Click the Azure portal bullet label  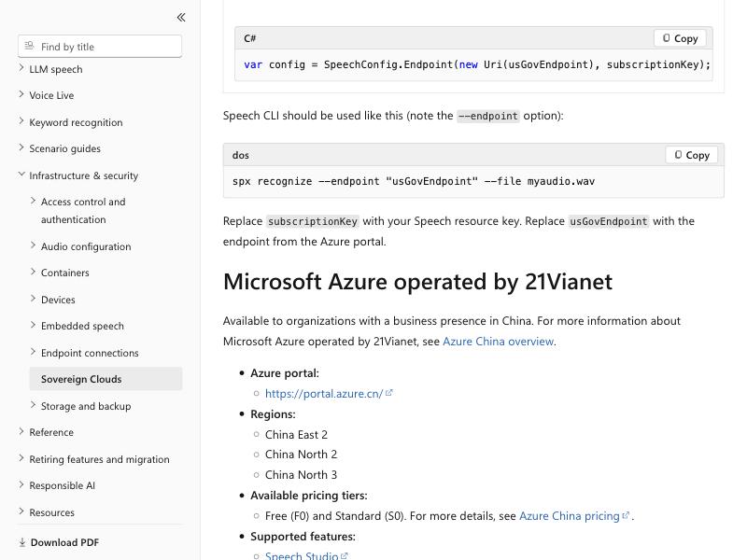(x=285, y=373)
